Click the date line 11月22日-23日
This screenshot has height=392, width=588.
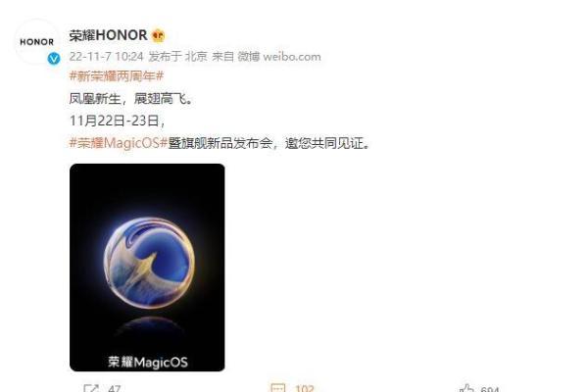click(x=117, y=121)
